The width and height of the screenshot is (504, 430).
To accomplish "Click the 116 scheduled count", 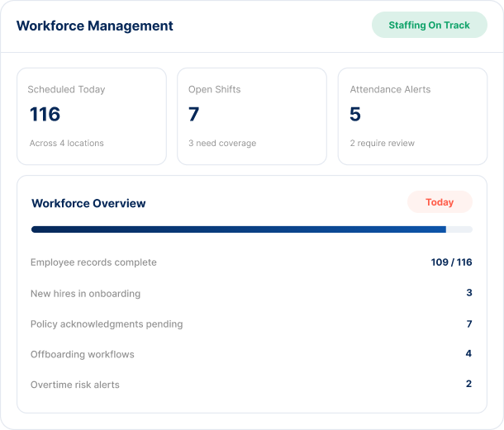I will 45,114.
